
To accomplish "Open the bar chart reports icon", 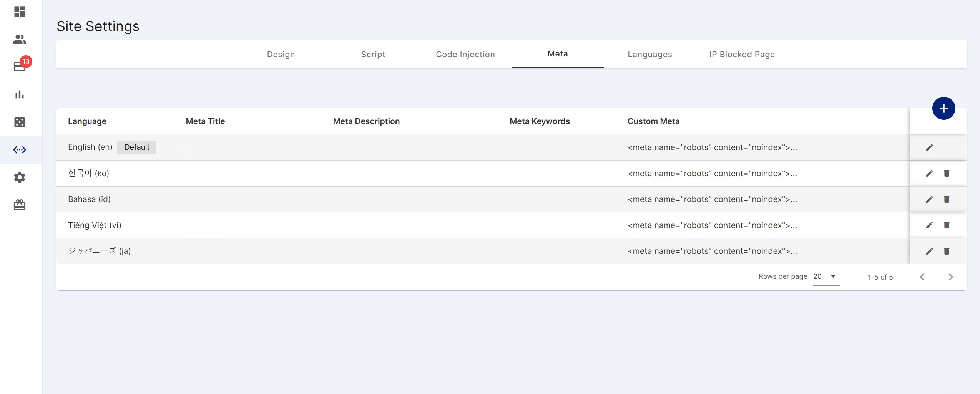I will [x=20, y=94].
